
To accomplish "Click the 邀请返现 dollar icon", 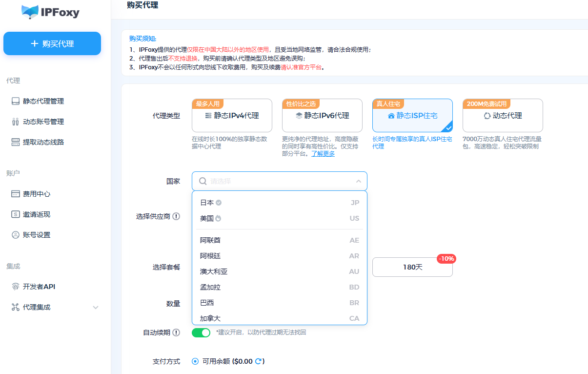I will pyautogui.click(x=16, y=214).
